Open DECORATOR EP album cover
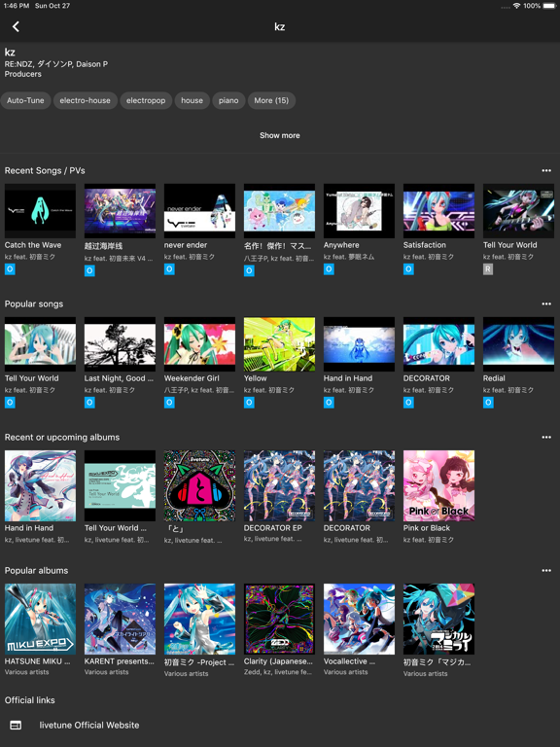Screen dimensions: 560x747 tap(279, 486)
